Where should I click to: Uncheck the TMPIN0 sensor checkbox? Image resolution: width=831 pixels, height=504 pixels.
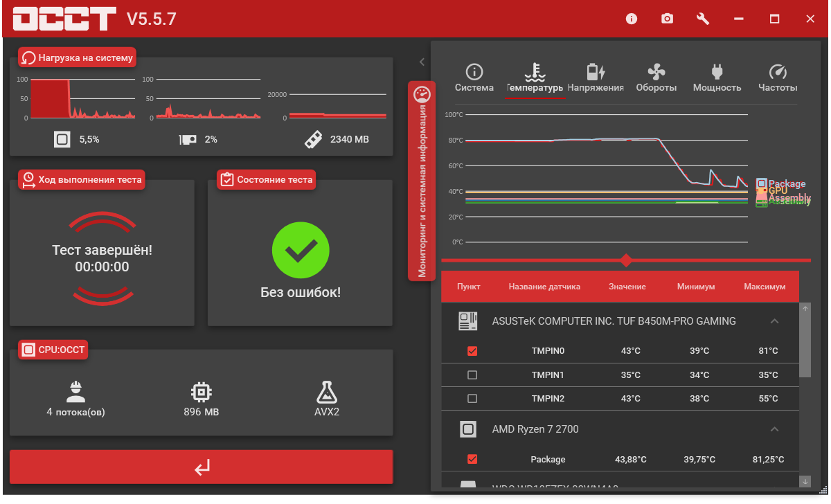click(472, 351)
